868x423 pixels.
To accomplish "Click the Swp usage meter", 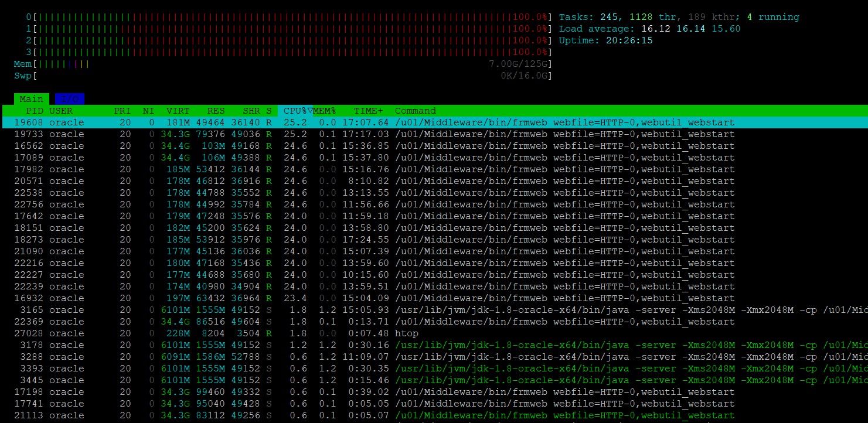I will (283, 76).
